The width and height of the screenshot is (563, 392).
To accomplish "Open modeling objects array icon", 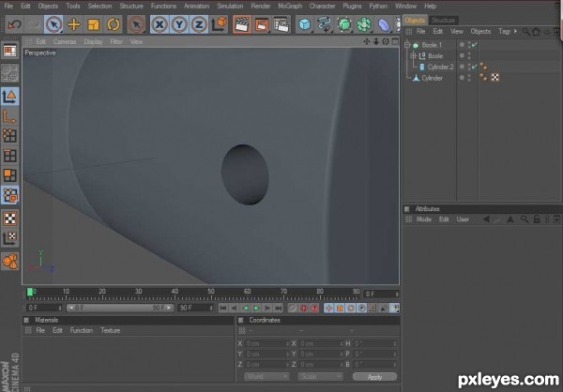I will point(364,24).
